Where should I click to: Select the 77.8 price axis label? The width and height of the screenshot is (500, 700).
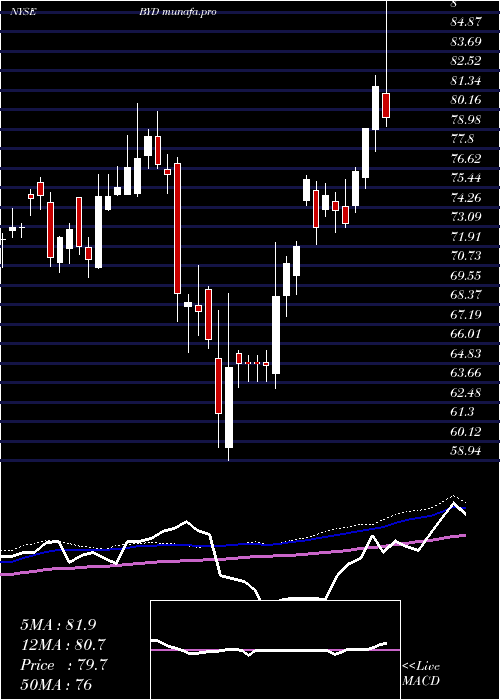(x=462, y=139)
